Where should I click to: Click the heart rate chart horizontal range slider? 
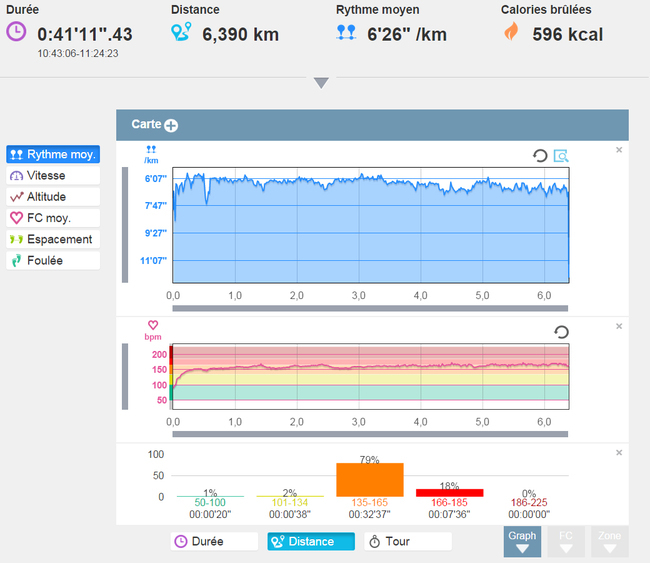370,434
